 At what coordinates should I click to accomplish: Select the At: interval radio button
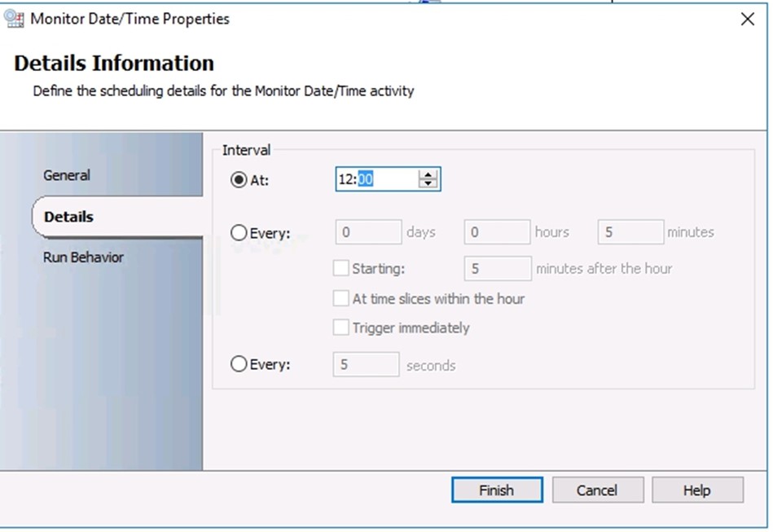[239, 180]
